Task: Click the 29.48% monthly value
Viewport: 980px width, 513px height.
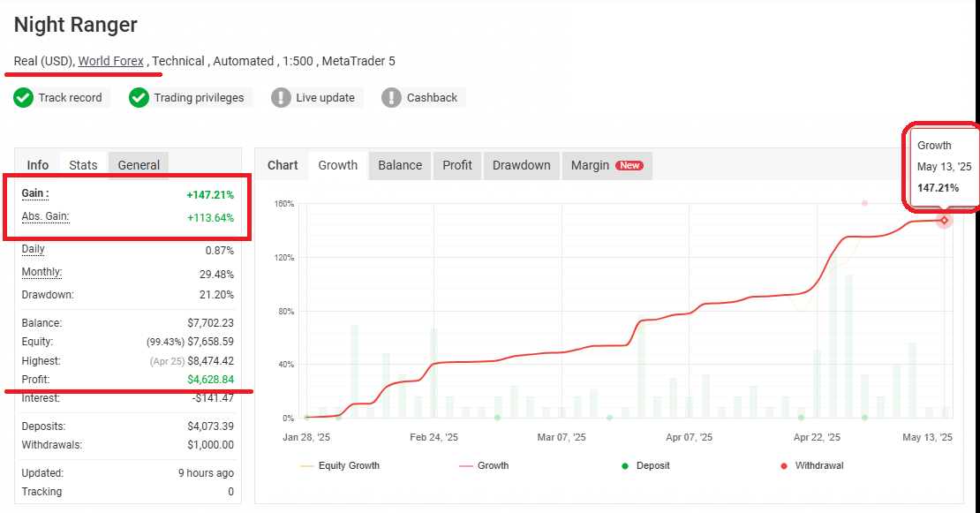Action: (216, 275)
